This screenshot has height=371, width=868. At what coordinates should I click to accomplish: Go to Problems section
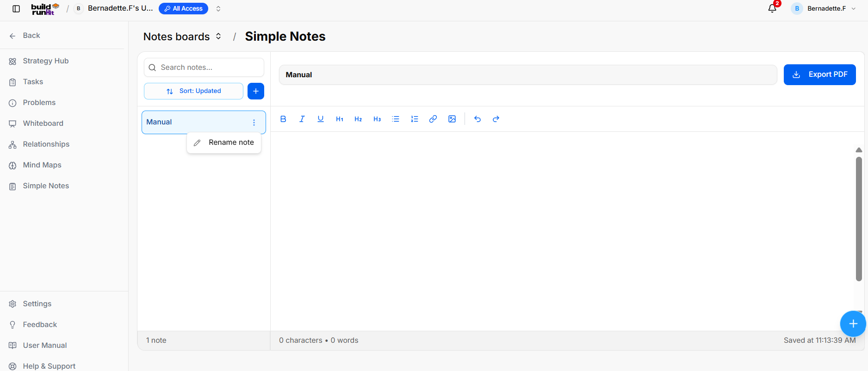(39, 103)
